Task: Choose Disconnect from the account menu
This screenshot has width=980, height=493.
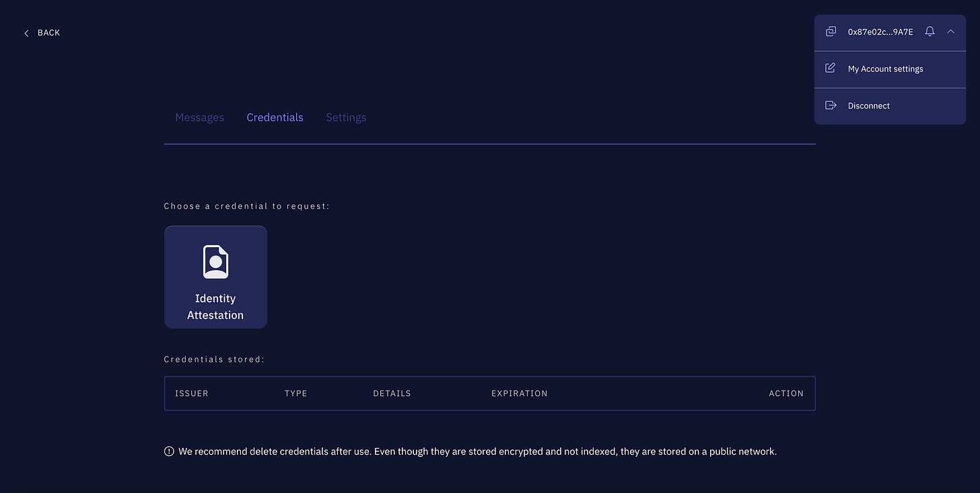Action: [x=868, y=106]
